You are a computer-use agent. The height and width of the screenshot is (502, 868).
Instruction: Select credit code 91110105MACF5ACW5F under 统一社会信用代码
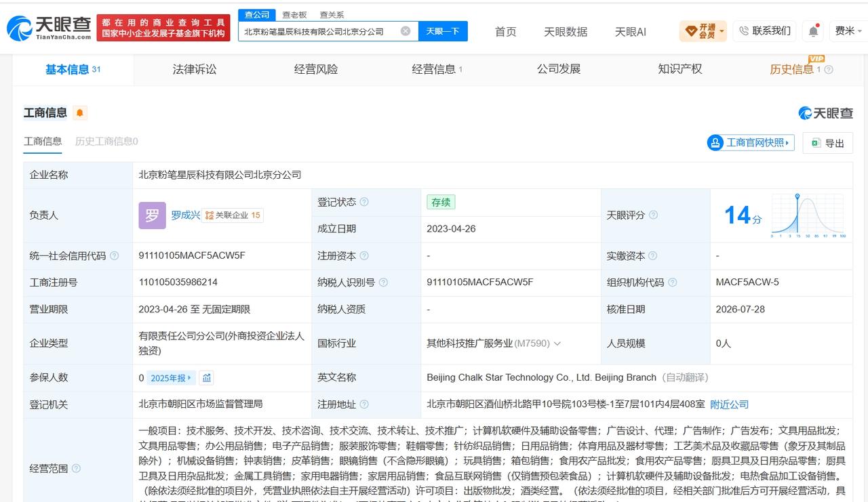point(192,255)
